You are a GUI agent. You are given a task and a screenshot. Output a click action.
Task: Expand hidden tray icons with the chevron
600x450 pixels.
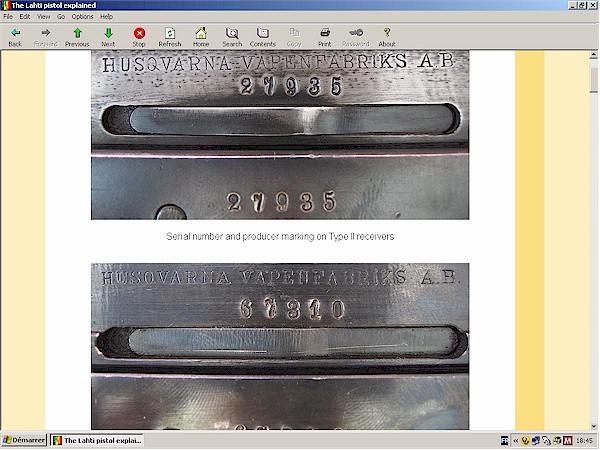[515, 441]
